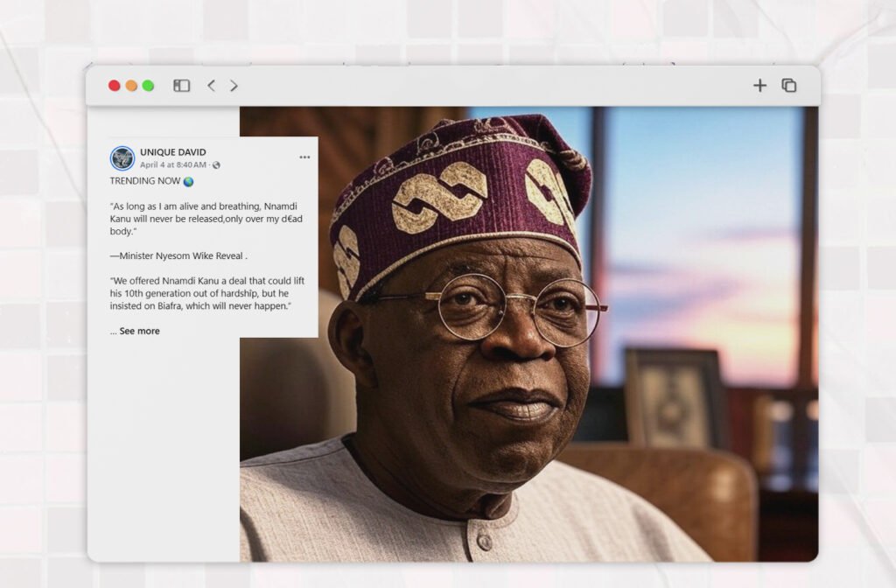
Task: Close the window with red button
Action: [114, 86]
